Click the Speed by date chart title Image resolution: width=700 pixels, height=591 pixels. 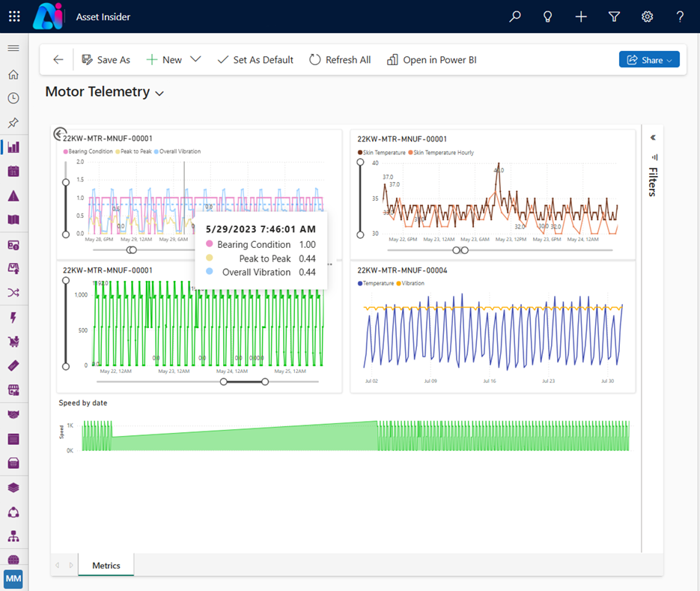tap(83, 403)
